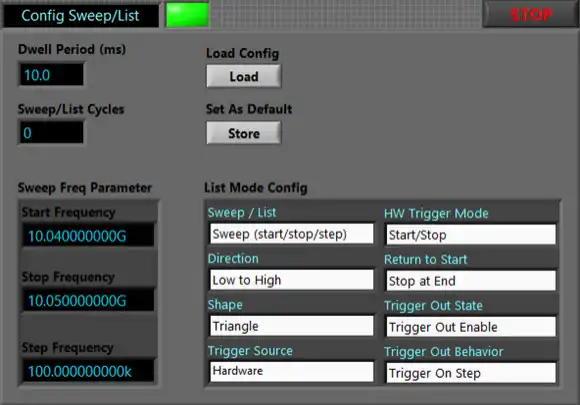580x405 pixels.
Task: Click the List Mode Config heading
Action: click(256, 188)
